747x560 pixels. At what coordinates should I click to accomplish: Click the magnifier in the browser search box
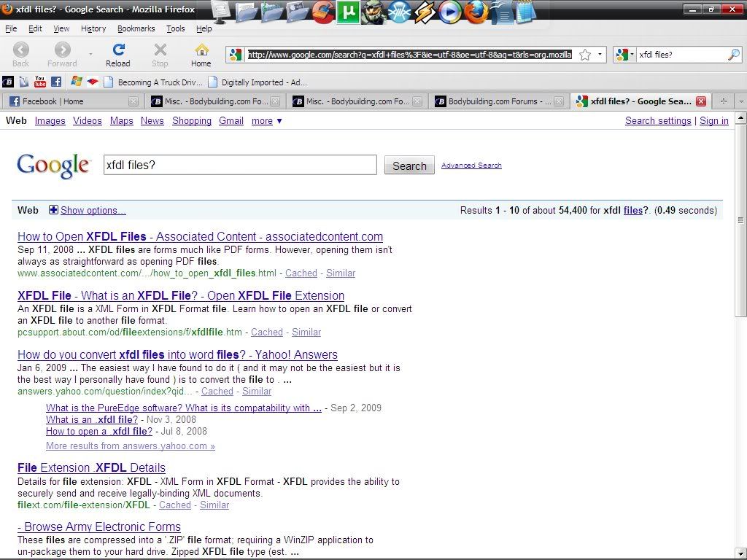click(x=734, y=55)
